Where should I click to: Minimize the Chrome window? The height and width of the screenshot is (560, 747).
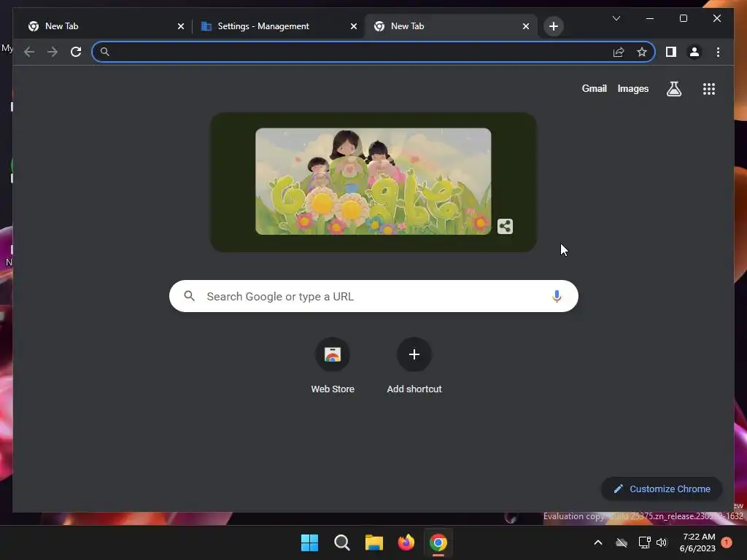tap(650, 18)
